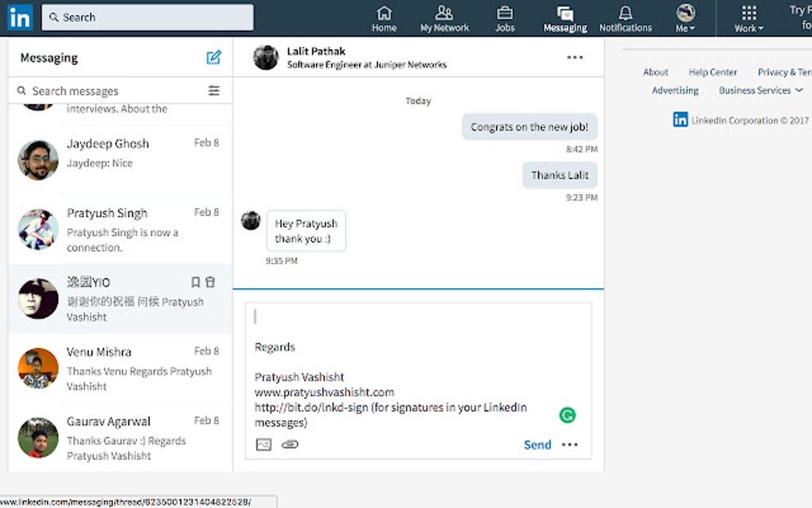Open the Jobs section
The image size is (812, 508).
point(505,18)
